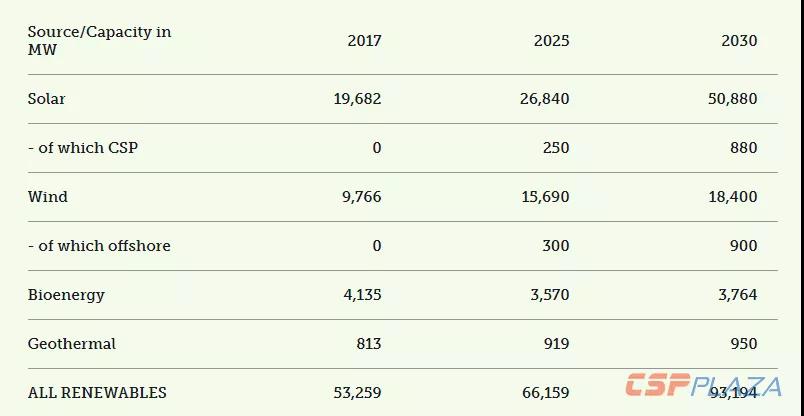Click Wind 2025 value 15,690

coord(545,196)
